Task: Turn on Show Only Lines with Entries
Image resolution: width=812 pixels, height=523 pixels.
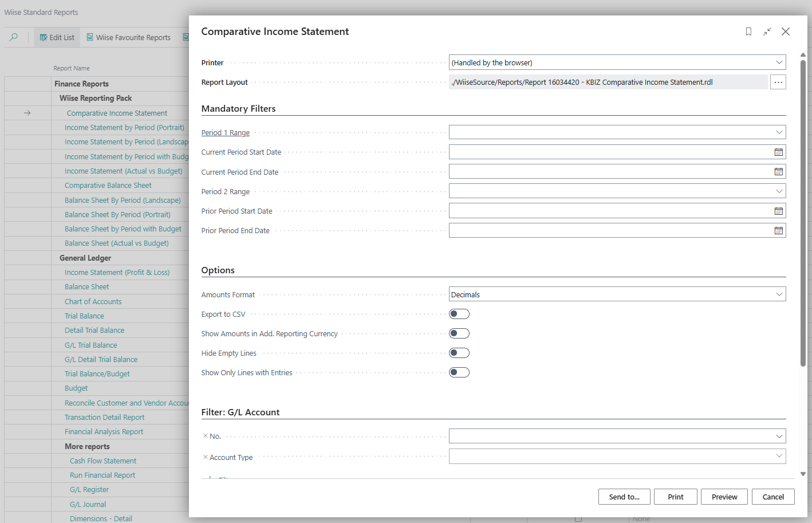Action: coord(459,372)
